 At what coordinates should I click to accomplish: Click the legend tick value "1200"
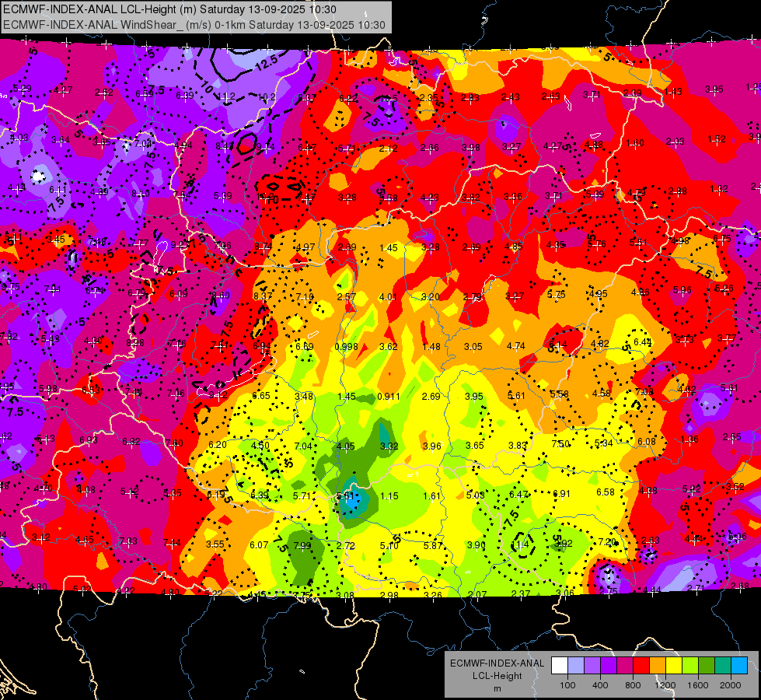click(x=665, y=685)
